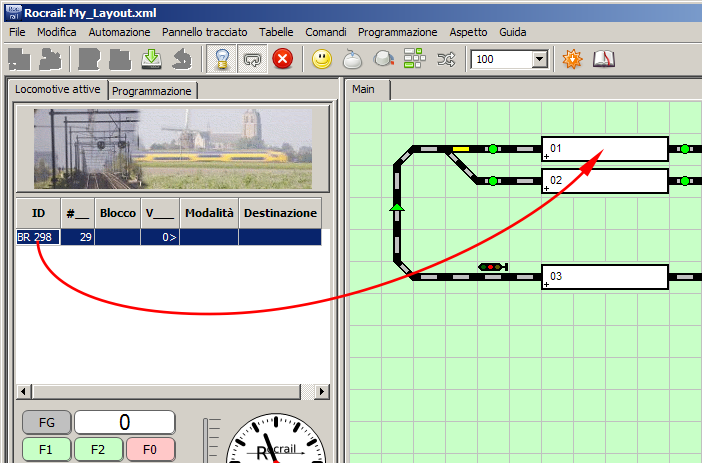
Task: Toggle track power with the light bulb icon
Action: 221,60
